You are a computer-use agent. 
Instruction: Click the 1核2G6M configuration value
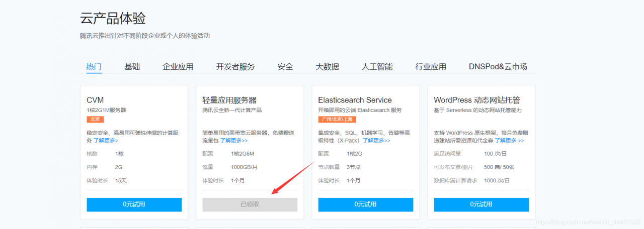point(243,154)
